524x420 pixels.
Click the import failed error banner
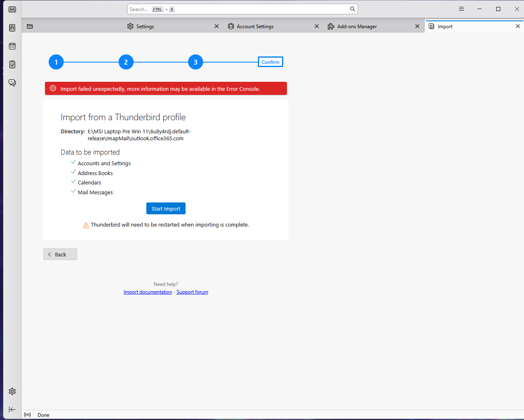166,89
